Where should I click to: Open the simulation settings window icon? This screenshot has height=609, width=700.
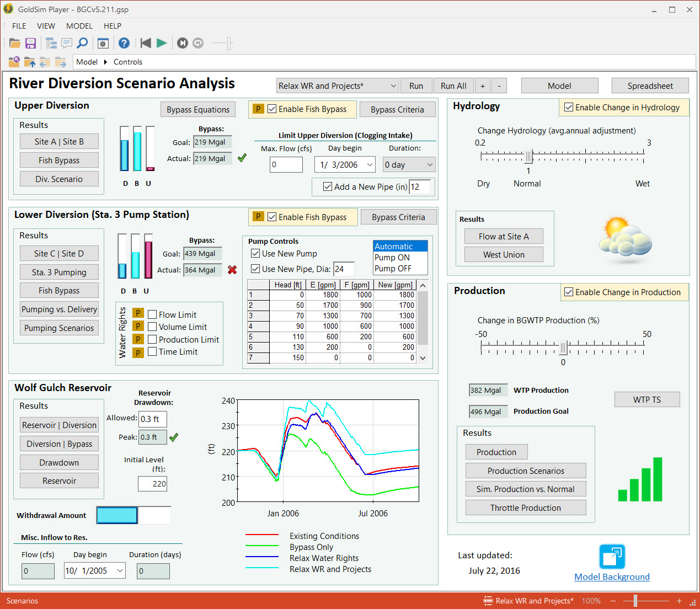pos(103,43)
